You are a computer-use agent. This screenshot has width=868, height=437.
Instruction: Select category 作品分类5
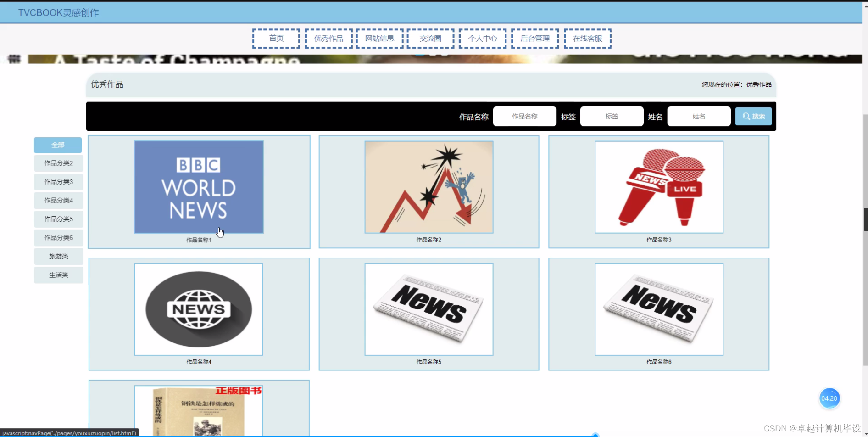[58, 219]
